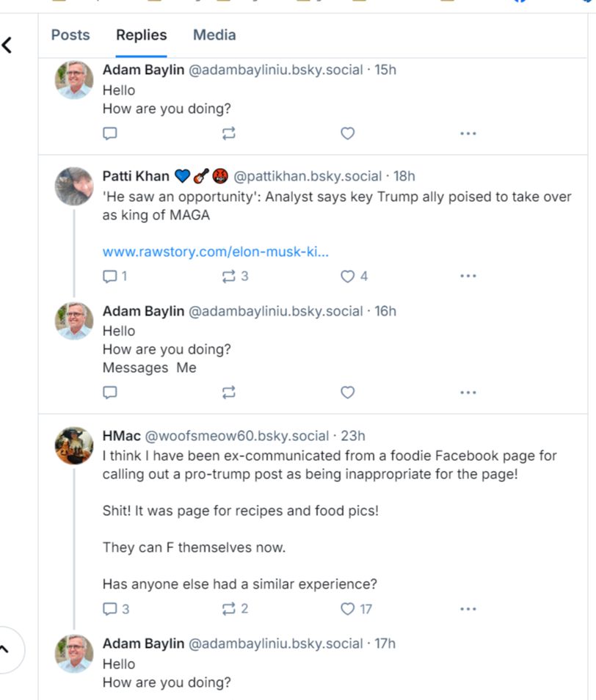Reply to Adam Baylin's 15h post
The width and height of the screenshot is (596, 700).
pos(110,134)
